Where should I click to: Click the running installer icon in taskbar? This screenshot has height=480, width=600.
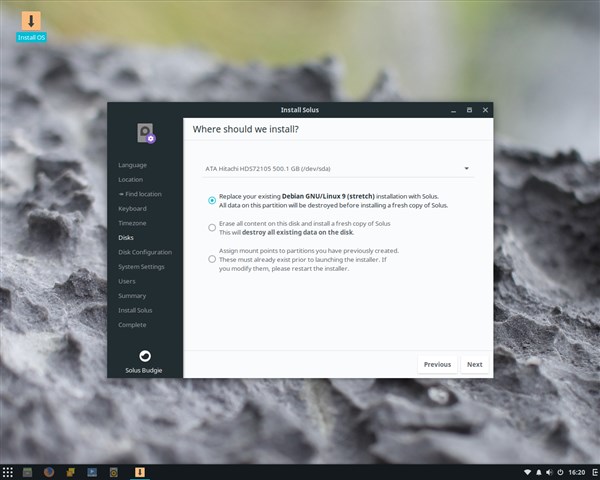(140, 472)
